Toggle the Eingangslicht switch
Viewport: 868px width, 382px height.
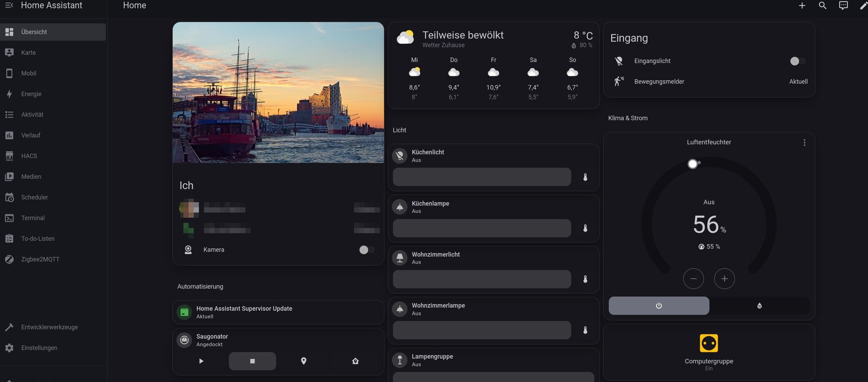pyautogui.click(x=797, y=61)
